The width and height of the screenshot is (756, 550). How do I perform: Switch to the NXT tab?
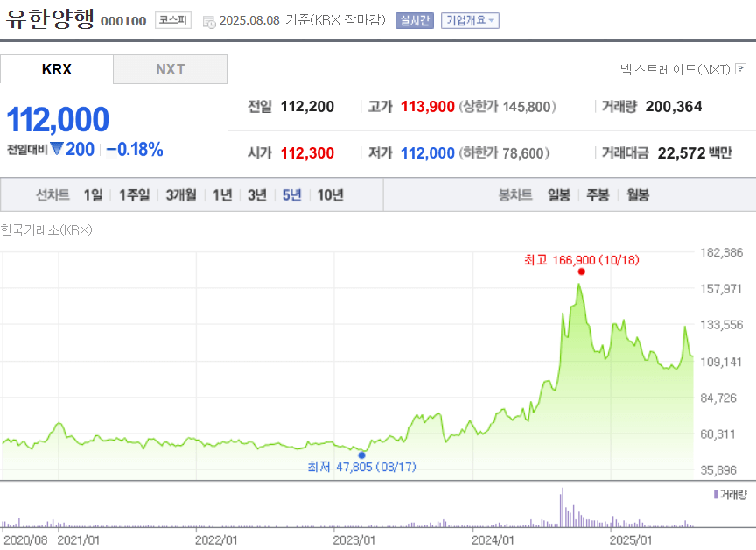click(x=171, y=69)
